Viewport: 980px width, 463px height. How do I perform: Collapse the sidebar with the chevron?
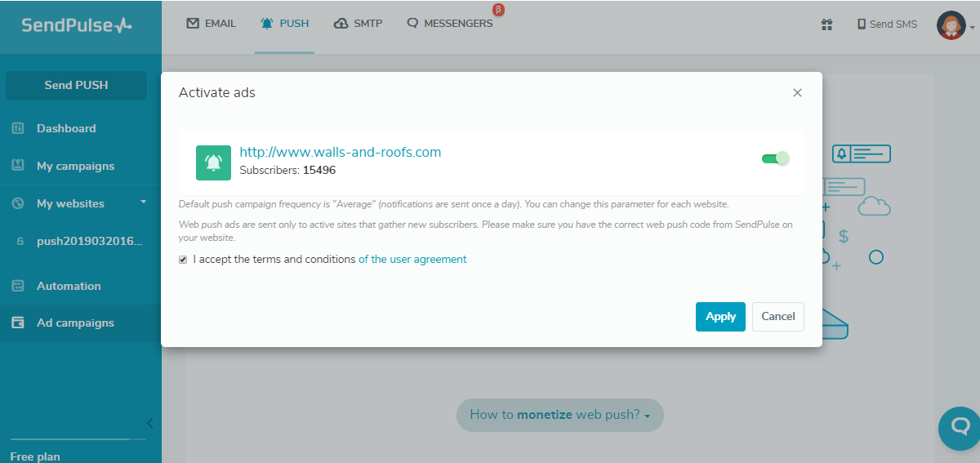click(150, 422)
